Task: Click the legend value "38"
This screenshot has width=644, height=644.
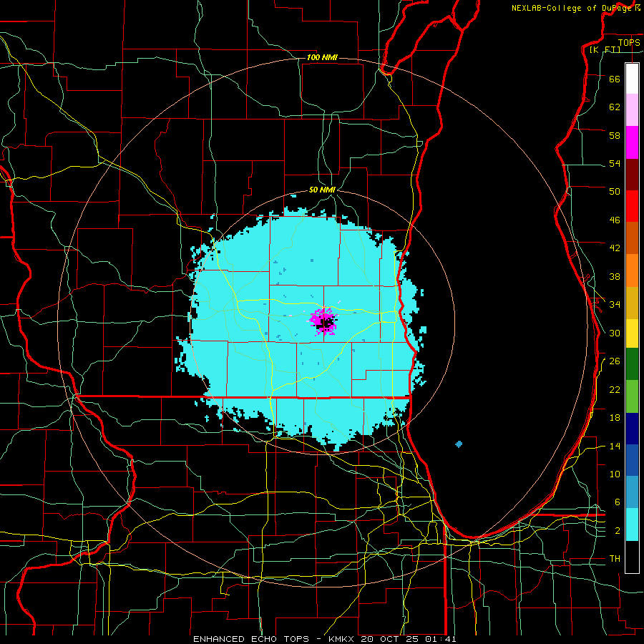Action: coord(615,276)
